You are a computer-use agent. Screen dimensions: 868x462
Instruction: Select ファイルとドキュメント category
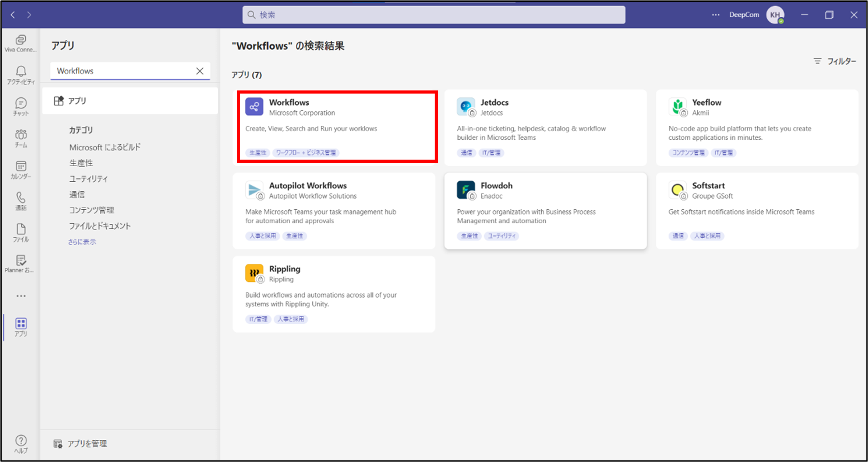pyautogui.click(x=100, y=226)
